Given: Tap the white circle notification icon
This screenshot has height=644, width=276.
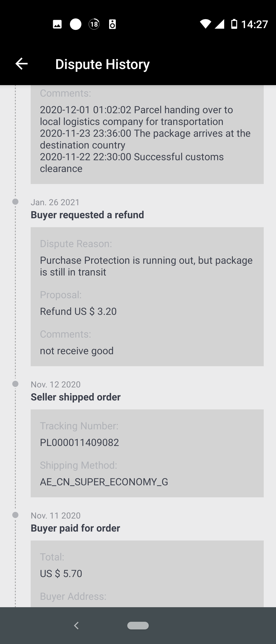Looking at the screenshot, I should pyautogui.click(x=76, y=25).
